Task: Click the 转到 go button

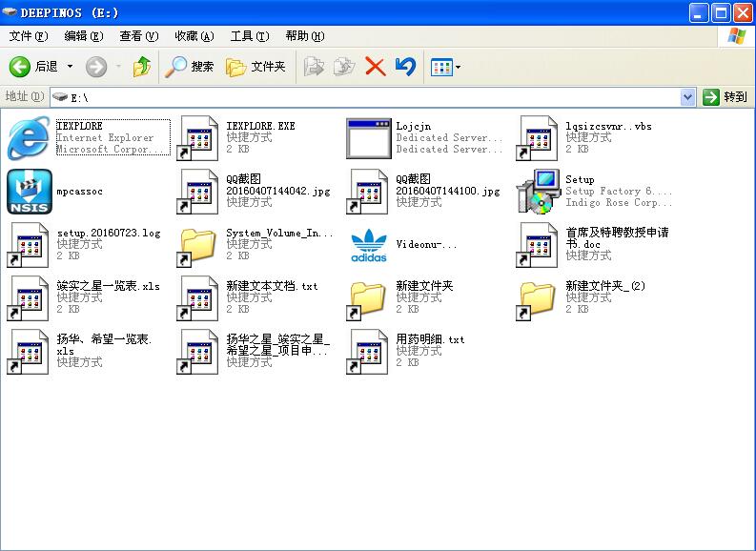Action: coord(725,97)
